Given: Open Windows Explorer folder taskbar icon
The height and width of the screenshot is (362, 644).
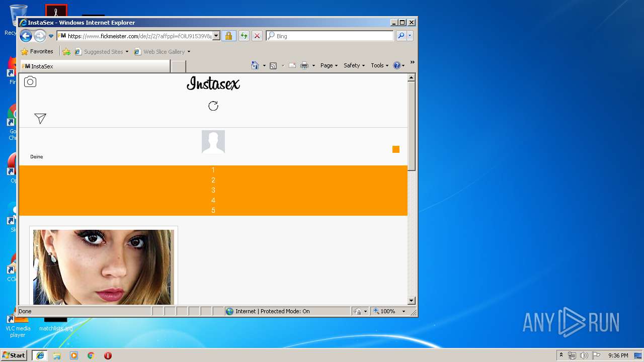Looking at the screenshot, I should click(57, 355).
